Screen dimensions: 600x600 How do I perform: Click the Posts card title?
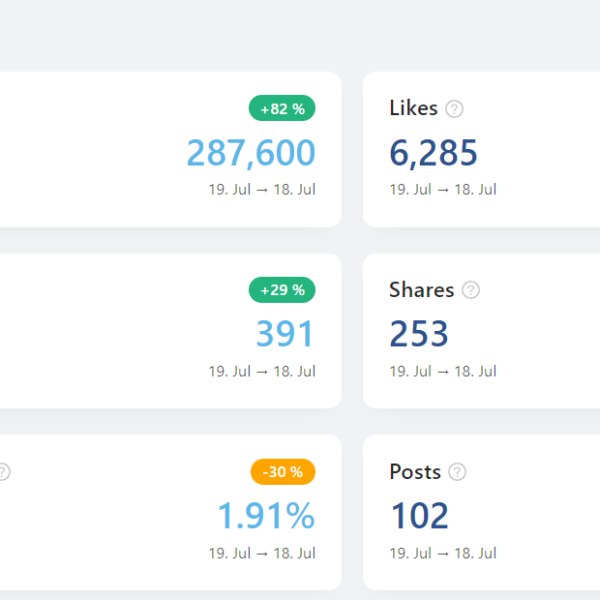click(x=414, y=472)
